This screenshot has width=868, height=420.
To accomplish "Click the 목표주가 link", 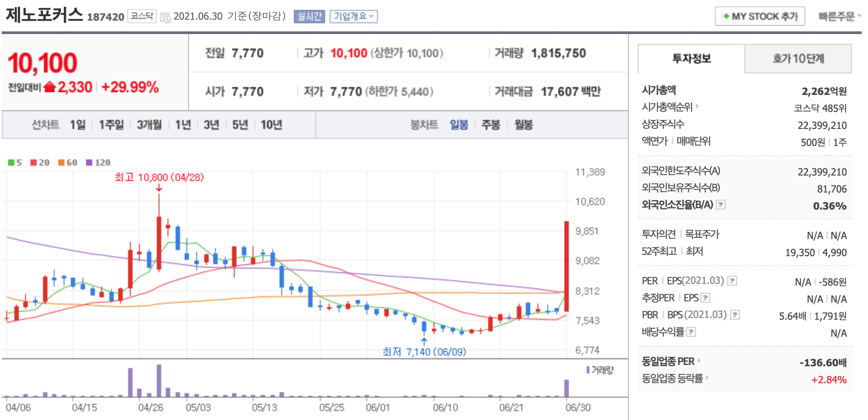I will click(702, 234).
